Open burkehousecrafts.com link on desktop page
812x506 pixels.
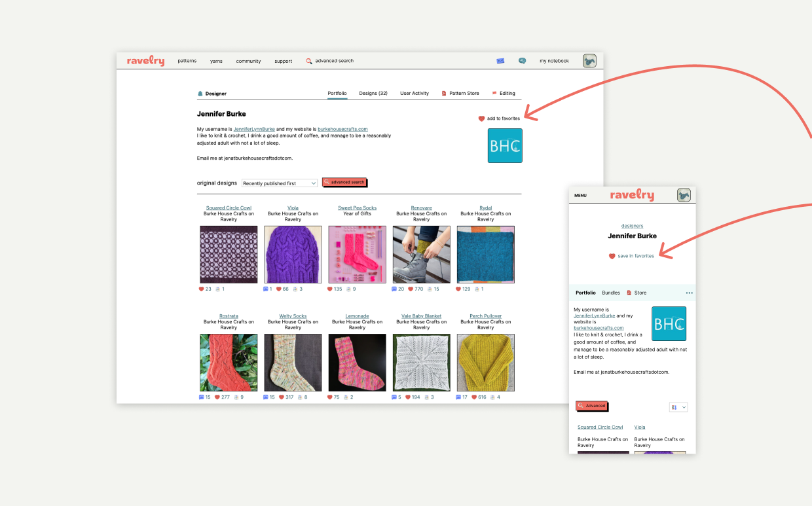pyautogui.click(x=342, y=129)
